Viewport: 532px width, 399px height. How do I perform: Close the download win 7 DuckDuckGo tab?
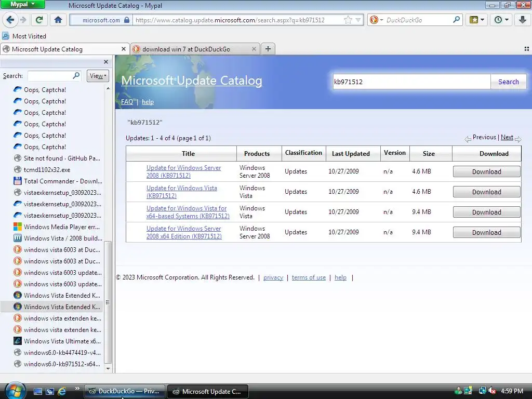[x=254, y=49]
